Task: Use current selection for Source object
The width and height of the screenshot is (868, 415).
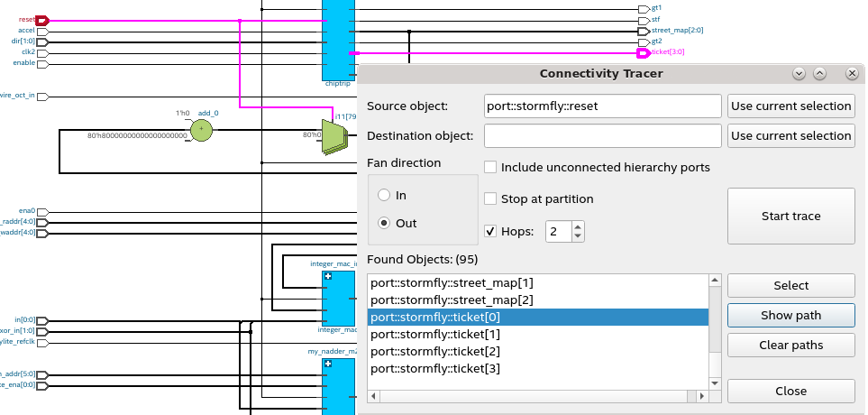Action: coord(791,106)
